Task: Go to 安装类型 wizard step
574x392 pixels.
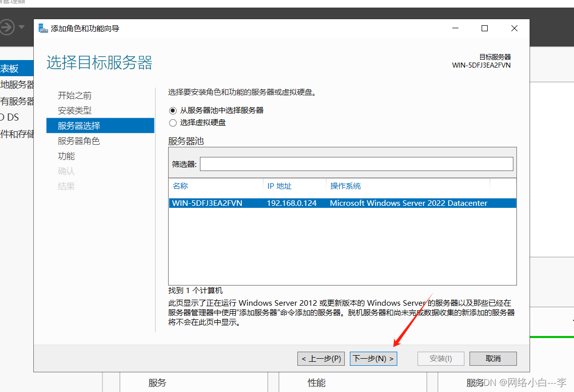Action: (75, 110)
